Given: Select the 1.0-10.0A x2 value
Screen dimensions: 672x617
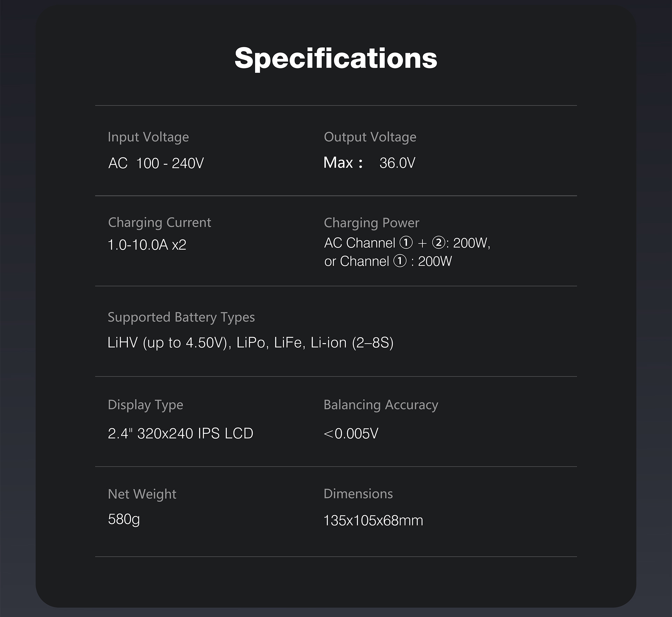Looking at the screenshot, I should coord(147,245).
